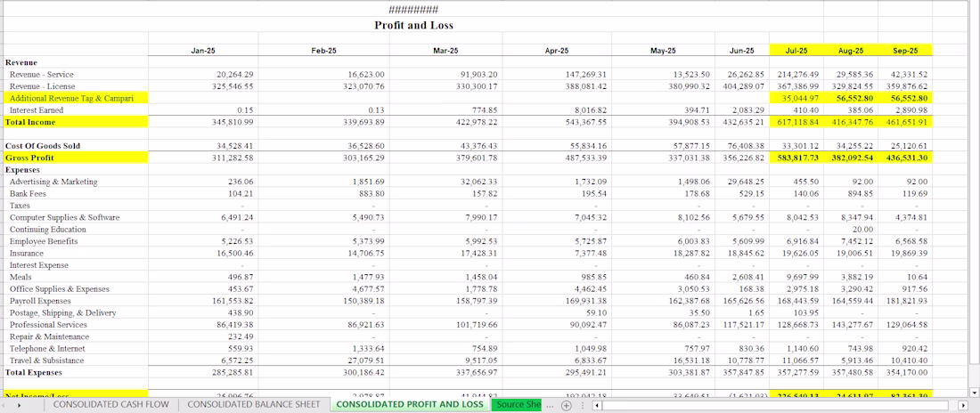Click the Travel & Subsistance label
Viewport: 980px width, 413px height.
point(46,360)
